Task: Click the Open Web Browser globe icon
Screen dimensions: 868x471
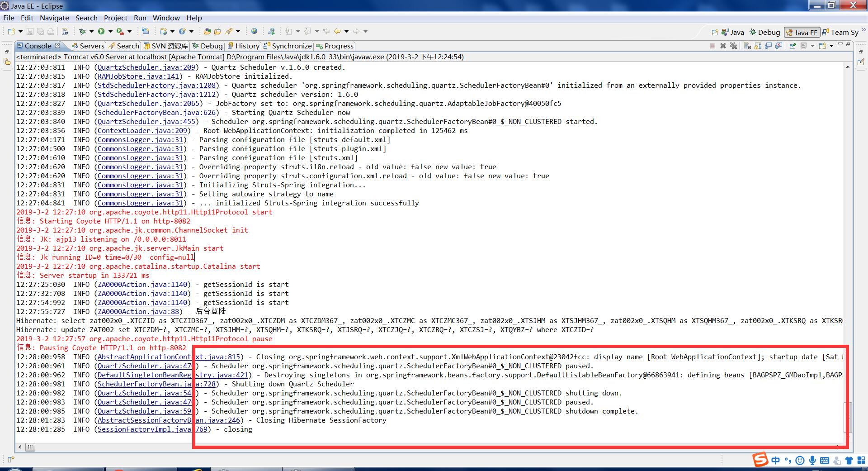Action: (x=254, y=31)
